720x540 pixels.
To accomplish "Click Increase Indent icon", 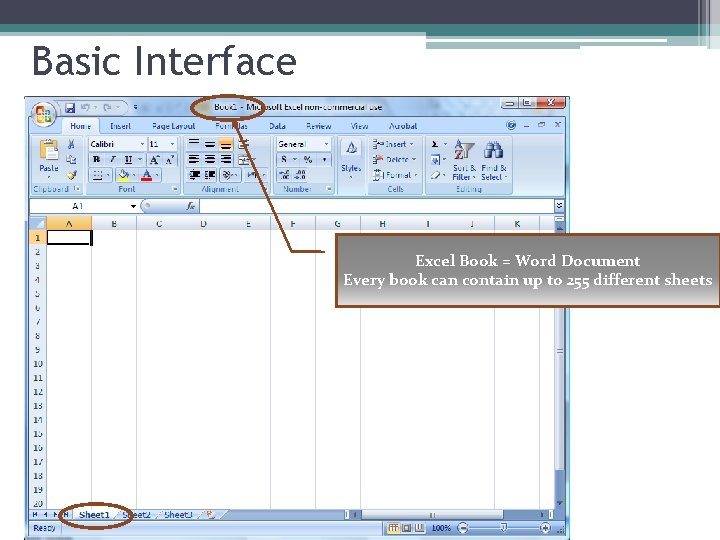I will point(210,175).
